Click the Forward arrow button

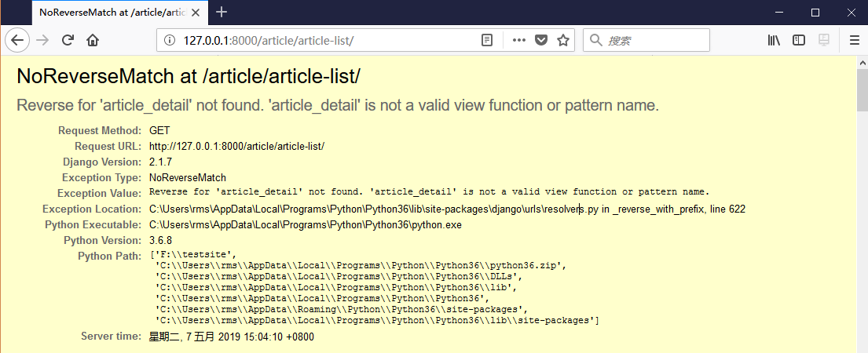click(x=42, y=41)
